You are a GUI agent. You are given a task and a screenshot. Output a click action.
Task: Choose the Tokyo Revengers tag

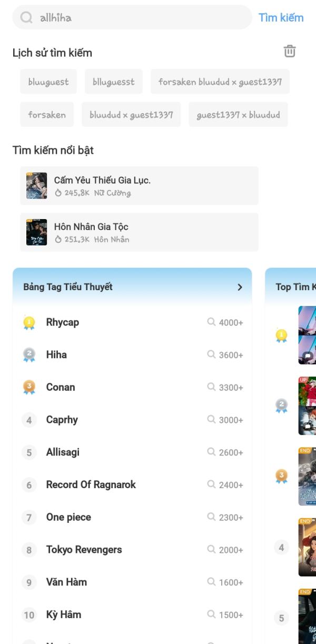[84, 550]
